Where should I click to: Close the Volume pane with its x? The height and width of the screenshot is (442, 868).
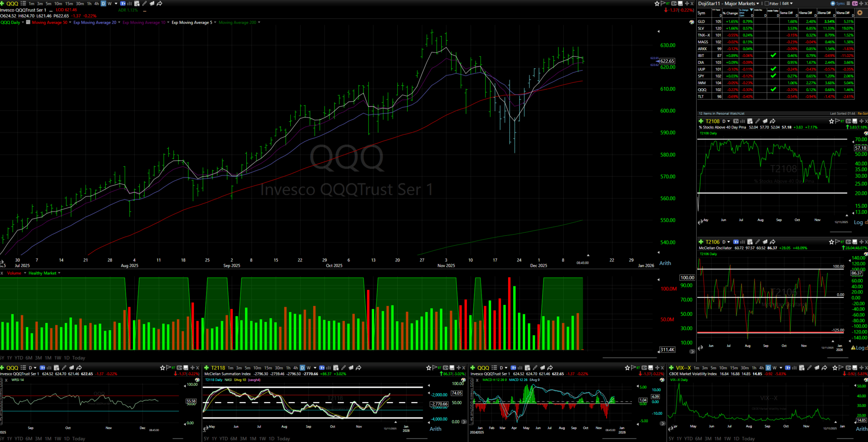coord(2,273)
